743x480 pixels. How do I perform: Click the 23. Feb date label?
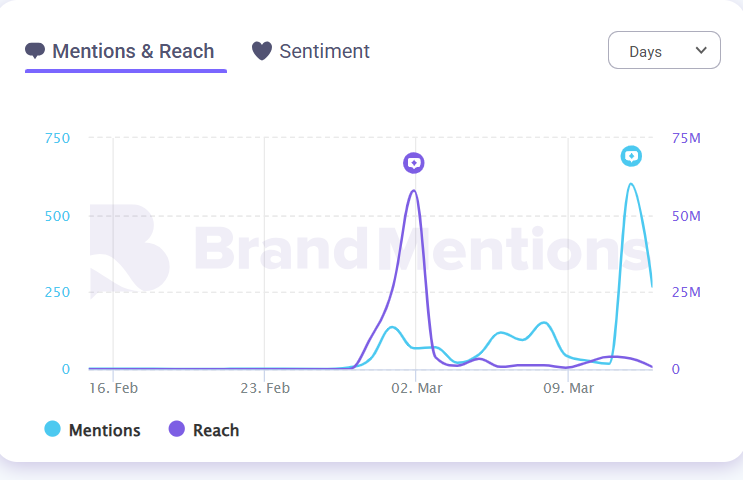pos(265,389)
